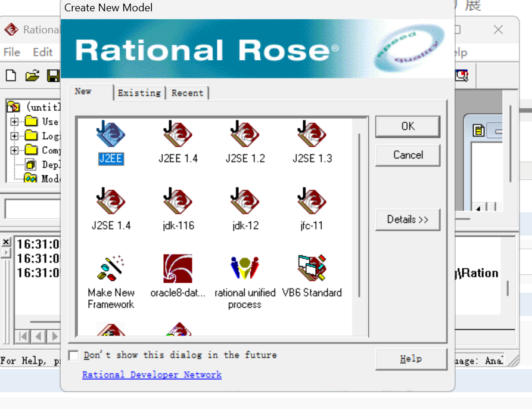Select the jdk-12 framework icon
532x409 pixels.
[x=245, y=202]
